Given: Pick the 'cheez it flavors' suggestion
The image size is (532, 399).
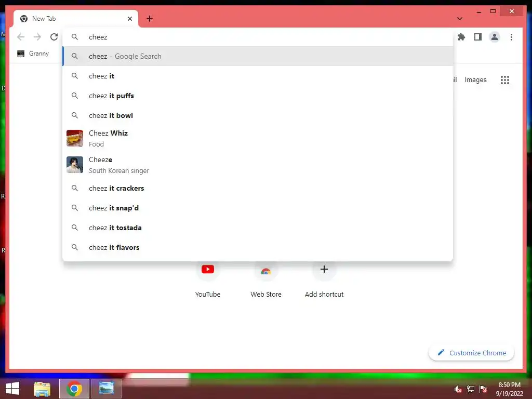Looking at the screenshot, I should coord(258,247).
